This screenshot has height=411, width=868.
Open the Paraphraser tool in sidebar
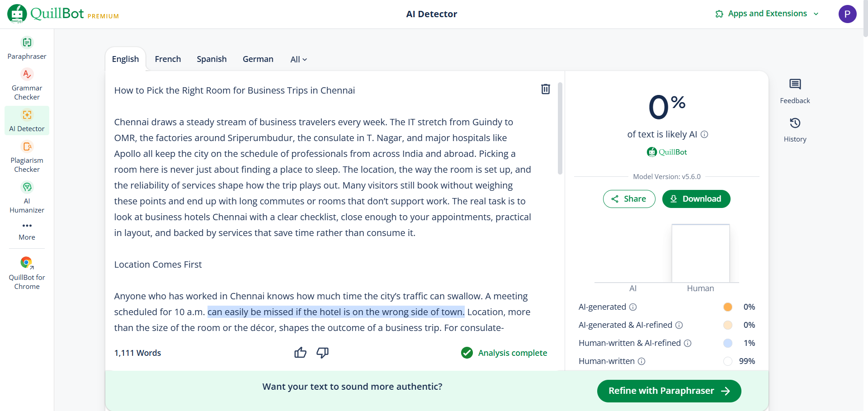point(27,48)
